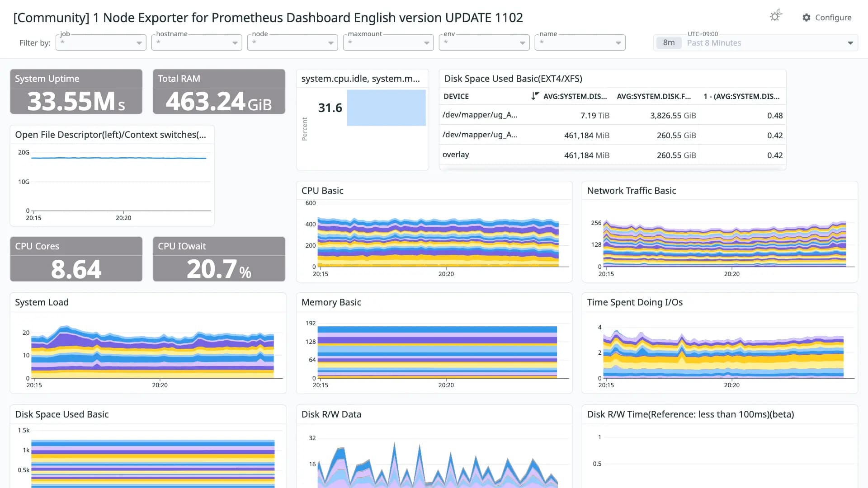Click the light blue system.cpu.idle bar
The image size is (868, 488).
tap(387, 108)
